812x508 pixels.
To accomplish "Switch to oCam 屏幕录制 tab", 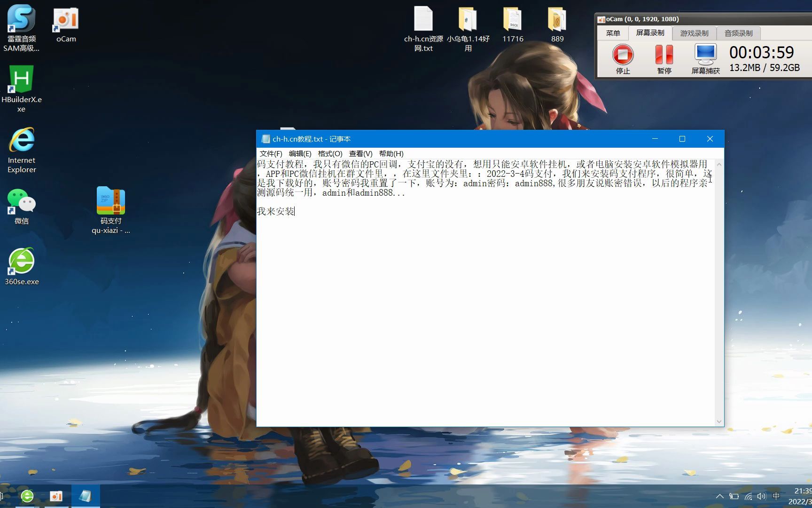I will point(650,33).
